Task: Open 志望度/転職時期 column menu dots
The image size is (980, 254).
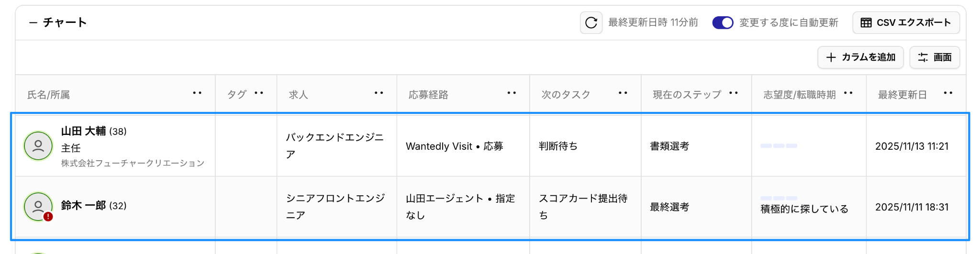Action: point(848,93)
